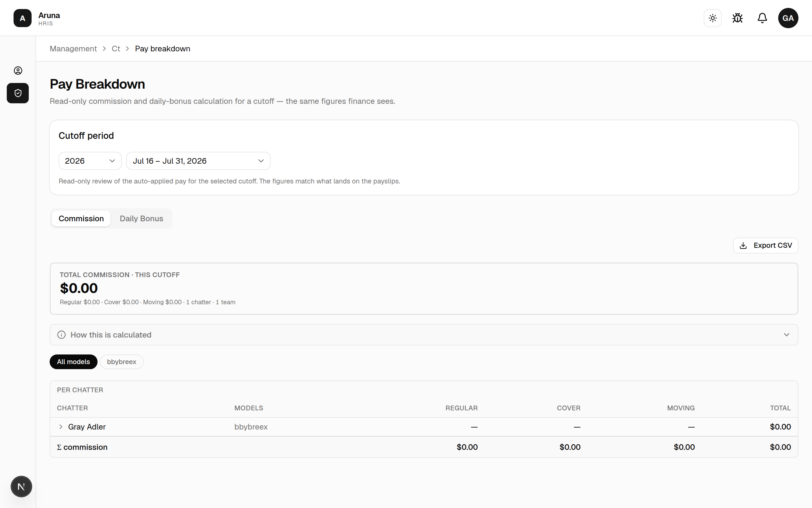812x508 pixels.
Task: Open the GA user avatar menu
Action: click(788, 18)
